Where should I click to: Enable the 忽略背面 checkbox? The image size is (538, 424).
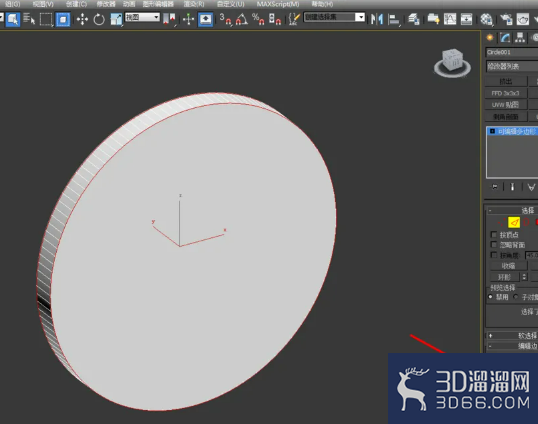click(494, 245)
